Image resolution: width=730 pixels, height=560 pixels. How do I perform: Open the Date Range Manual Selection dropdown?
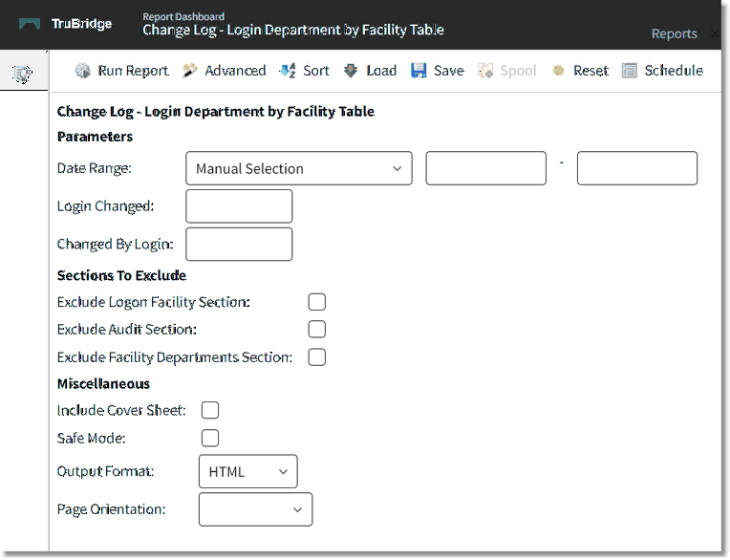pos(298,168)
